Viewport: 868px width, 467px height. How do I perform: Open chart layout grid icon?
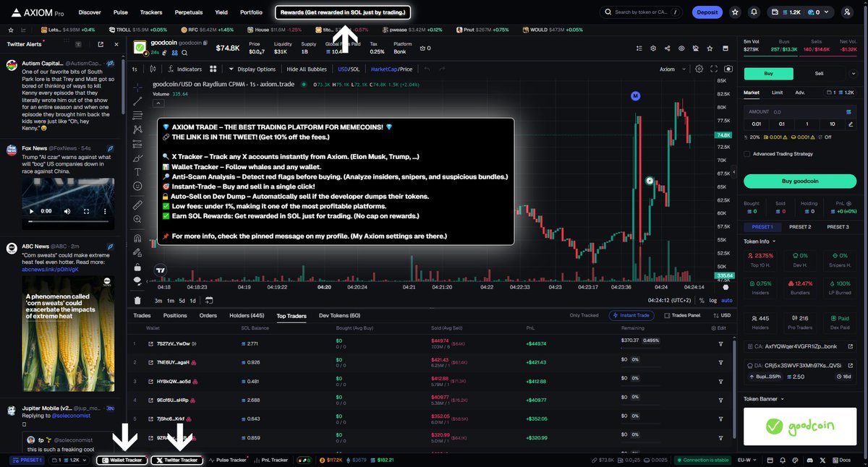coord(213,69)
